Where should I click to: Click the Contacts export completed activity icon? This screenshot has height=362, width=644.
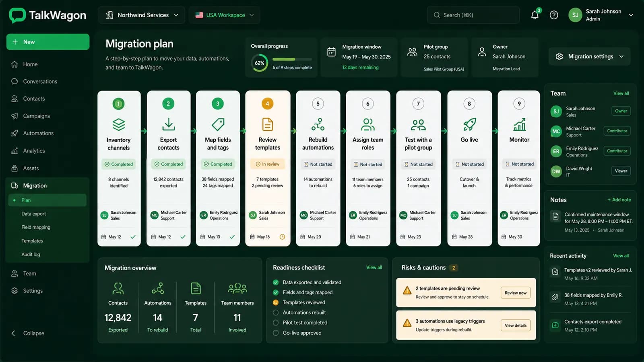[555, 325]
